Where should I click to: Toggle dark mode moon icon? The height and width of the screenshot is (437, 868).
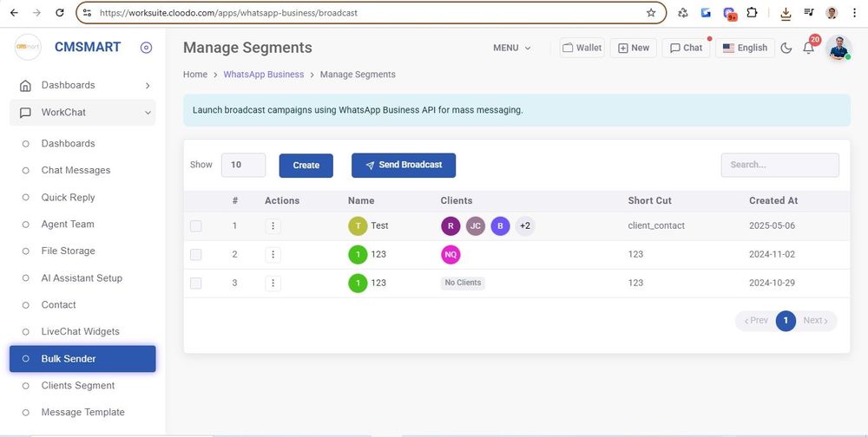[786, 49]
